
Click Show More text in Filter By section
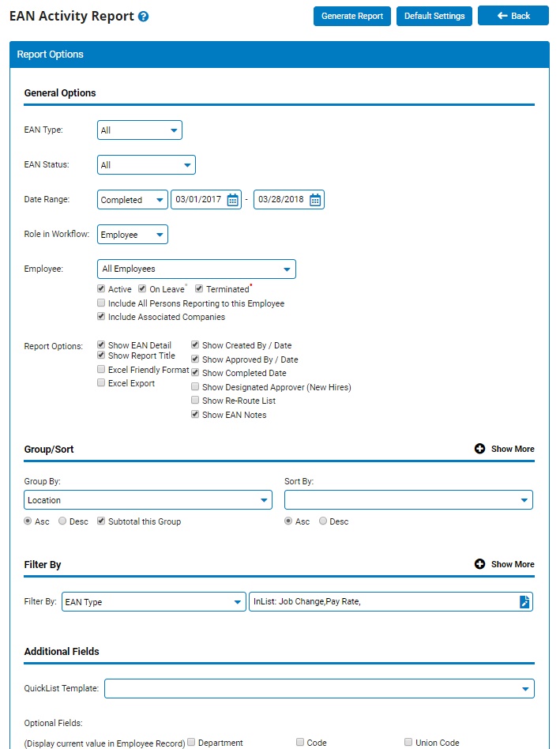[513, 564]
